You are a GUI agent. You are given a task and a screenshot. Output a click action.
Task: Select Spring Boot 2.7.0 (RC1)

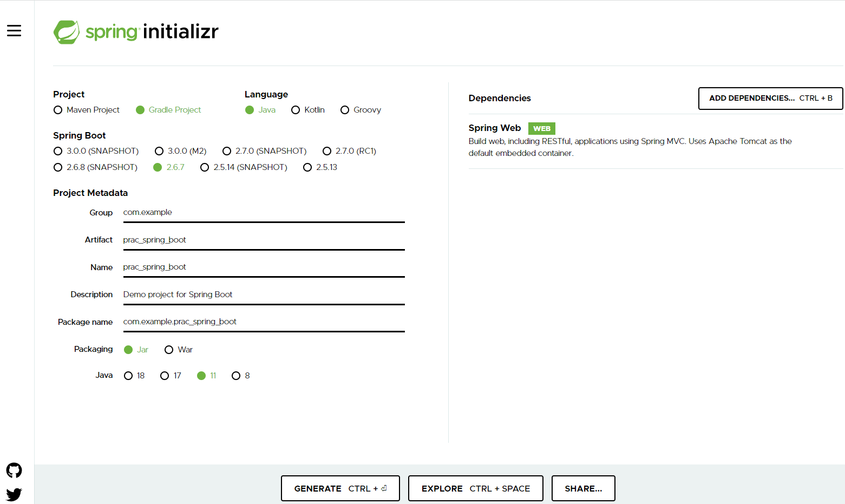(349, 151)
